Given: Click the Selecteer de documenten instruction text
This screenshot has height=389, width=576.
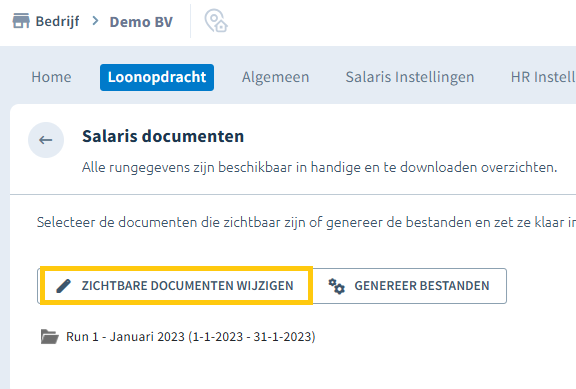Looking at the screenshot, I should pyautogui.click(x=306, y=222).
